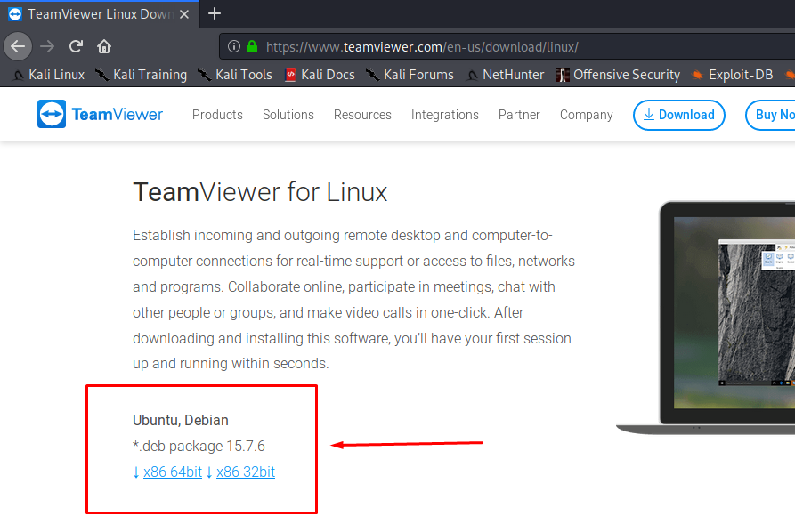
Task: Reload the page with the refresh icon
Action: point(76,46)
